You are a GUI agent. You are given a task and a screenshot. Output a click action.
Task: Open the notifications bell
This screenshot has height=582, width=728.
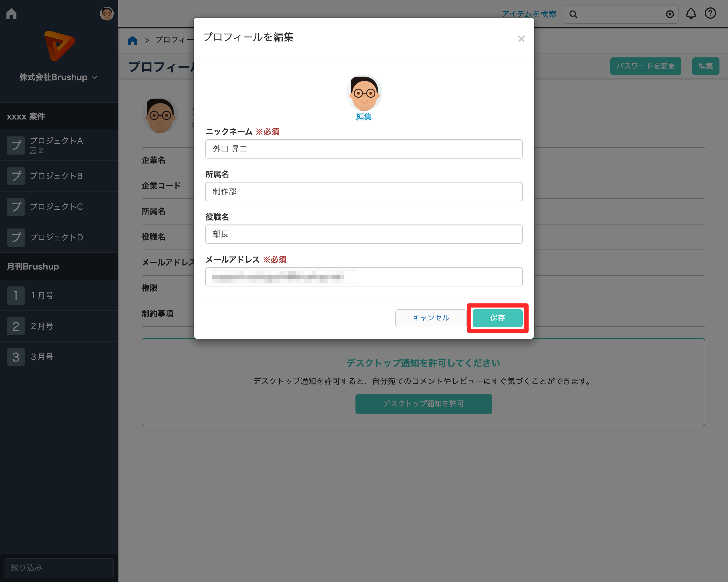690,14
